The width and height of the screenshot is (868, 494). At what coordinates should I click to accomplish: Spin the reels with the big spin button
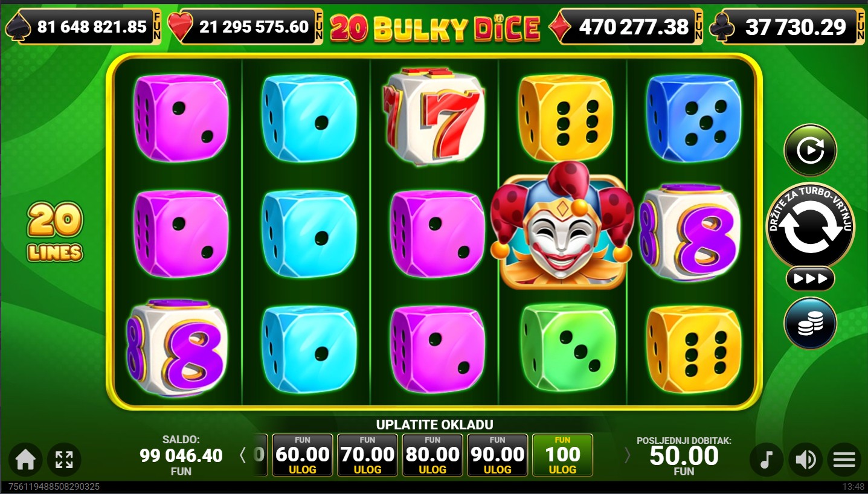(x=810, y=226)
